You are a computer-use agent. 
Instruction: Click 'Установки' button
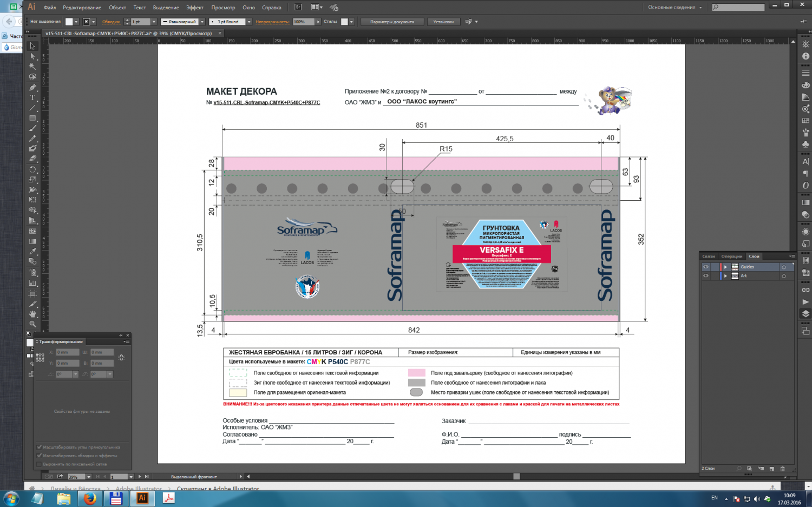(443, 22)
